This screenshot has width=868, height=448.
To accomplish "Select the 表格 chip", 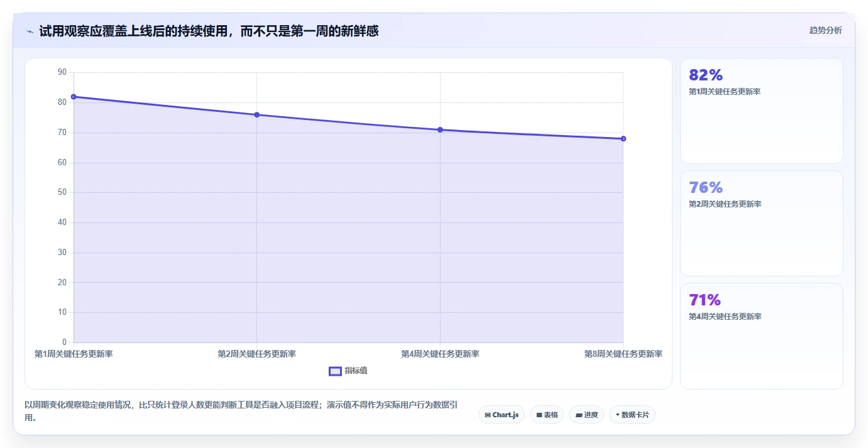I will point(547,415).
